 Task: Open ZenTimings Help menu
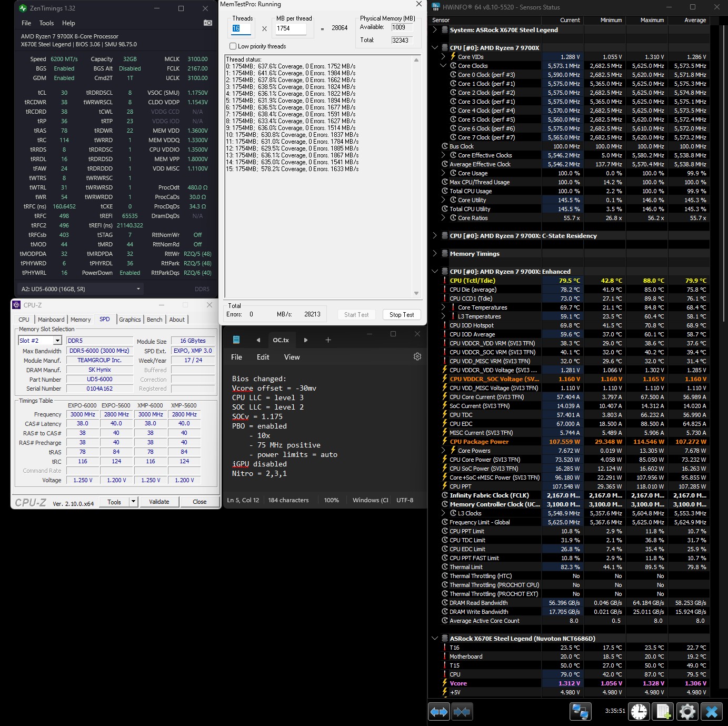pos(68,23)
